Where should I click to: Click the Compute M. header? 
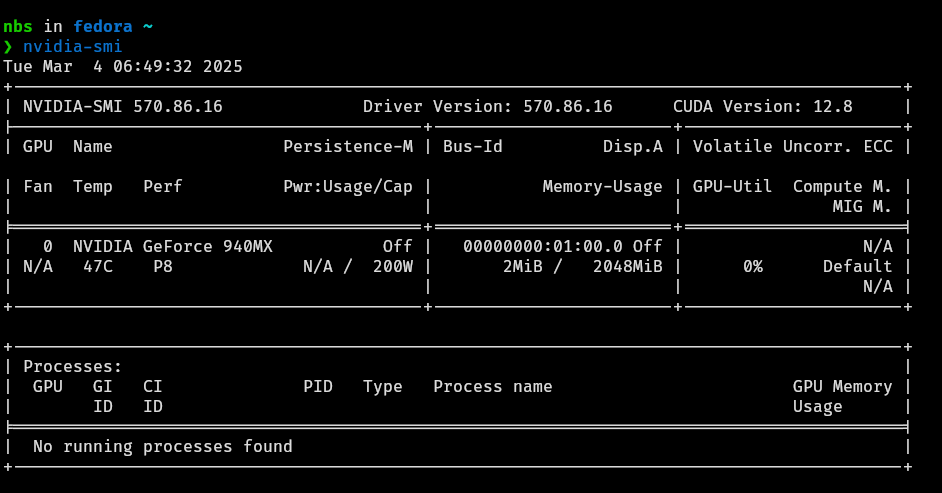click(842, 187)
